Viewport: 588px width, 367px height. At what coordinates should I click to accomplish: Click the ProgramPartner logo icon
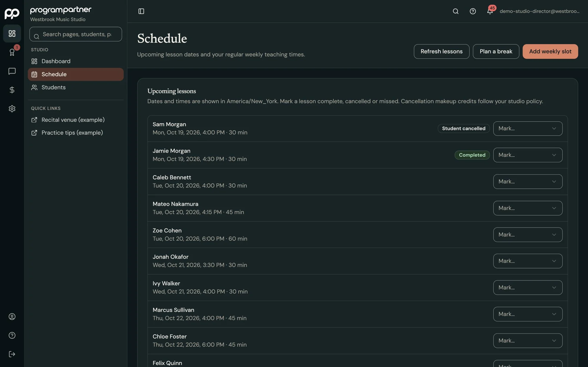[12, 13]
